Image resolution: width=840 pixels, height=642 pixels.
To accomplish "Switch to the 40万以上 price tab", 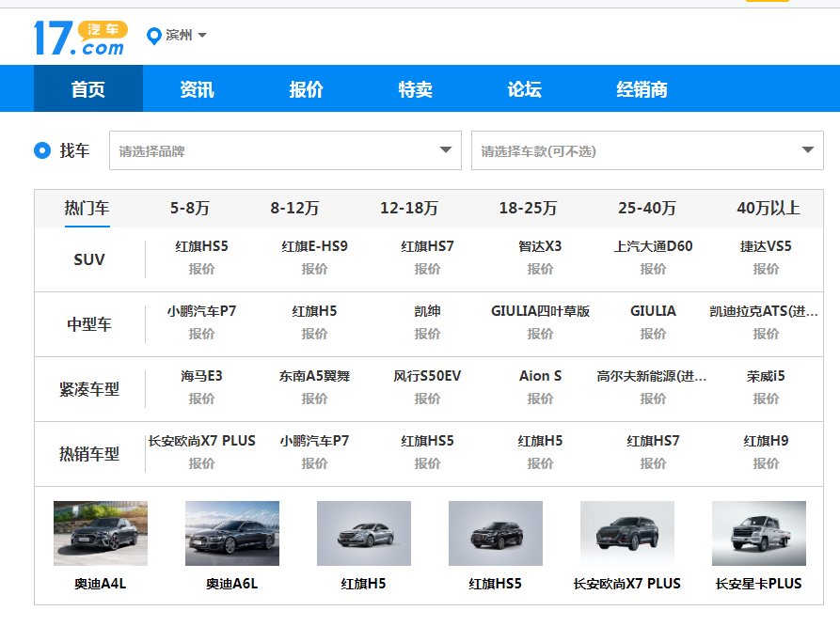I will pos(769,208).
